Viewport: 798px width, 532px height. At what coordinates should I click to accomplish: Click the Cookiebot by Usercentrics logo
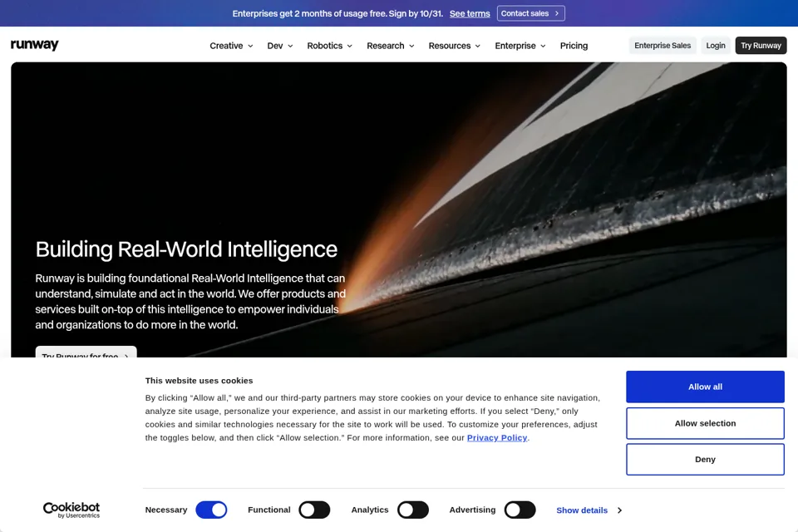(71, 510)
